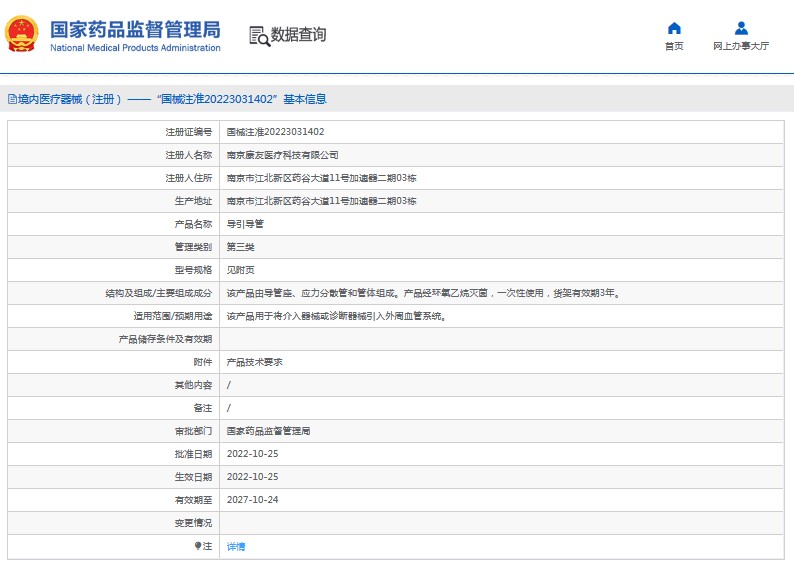
Task: Click 基本信息 heading text
Action: coord(305,99)
